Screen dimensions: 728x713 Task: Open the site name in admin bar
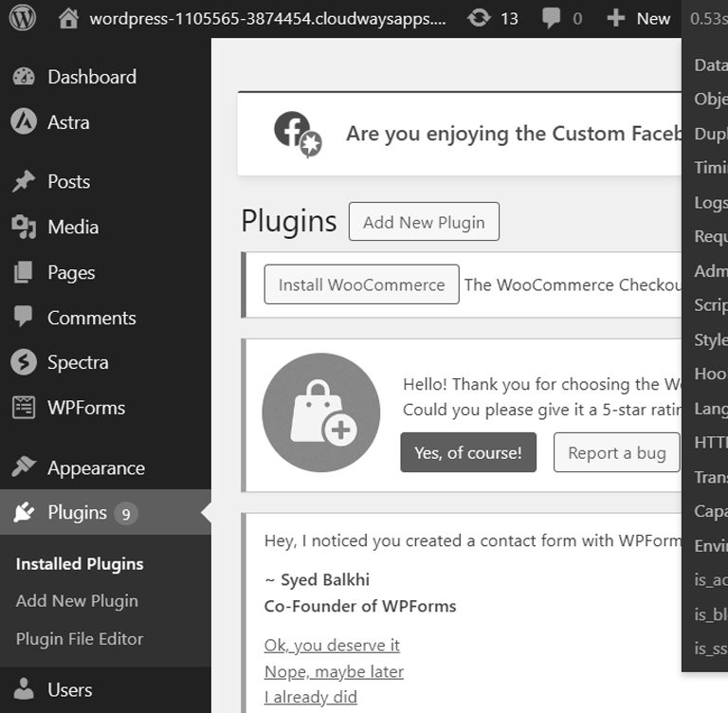pos(267,19)
